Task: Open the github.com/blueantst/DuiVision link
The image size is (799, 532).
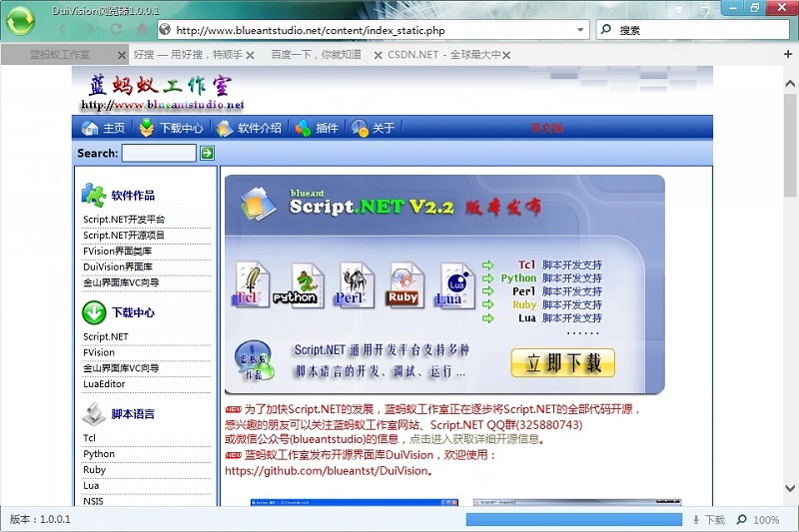Action: (327, 471)
